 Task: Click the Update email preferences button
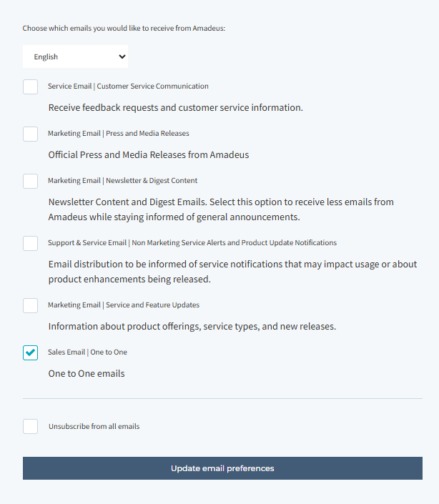222,468
